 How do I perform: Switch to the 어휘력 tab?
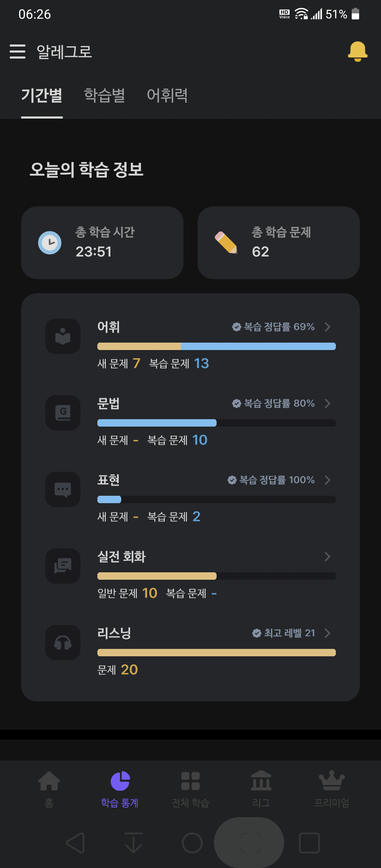[167, 95]
